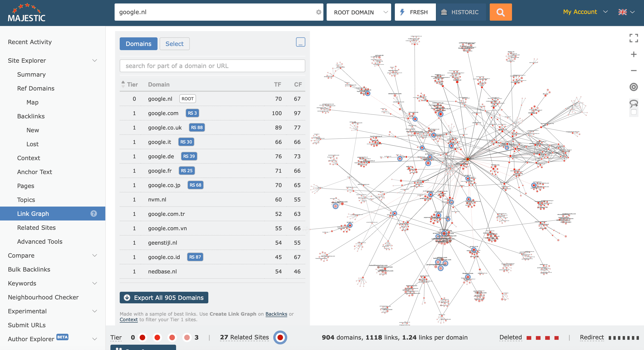
Task: Zoom out of the link graph
Action: coord(634,71)
